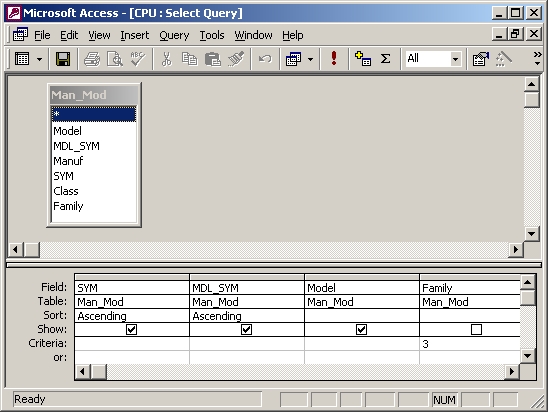Expand the toolbar options chevron
This screenshot has height=412, width=548.
538,58
